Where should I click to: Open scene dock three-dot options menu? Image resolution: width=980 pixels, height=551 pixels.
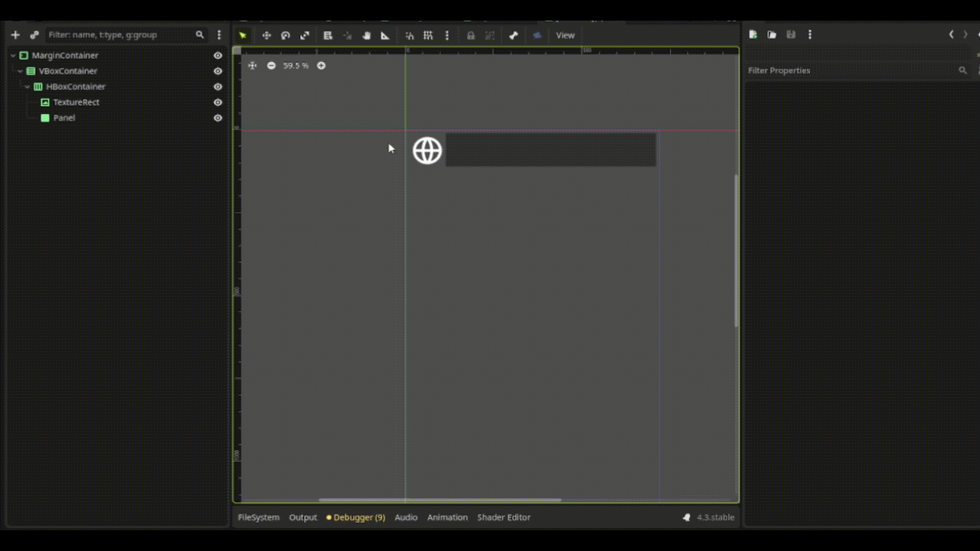click(x=219, y=35)
